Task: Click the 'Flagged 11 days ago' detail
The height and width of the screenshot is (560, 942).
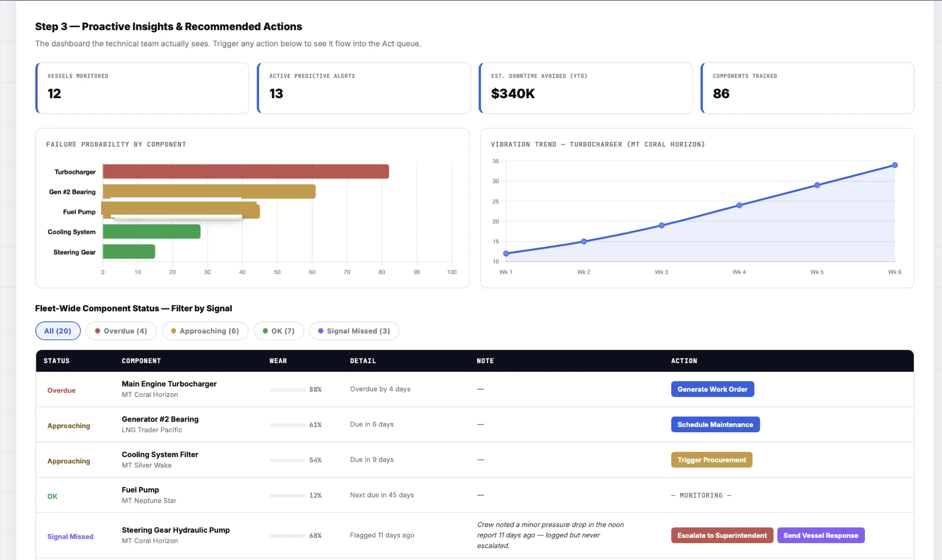Action: click(x=382, y=535)
